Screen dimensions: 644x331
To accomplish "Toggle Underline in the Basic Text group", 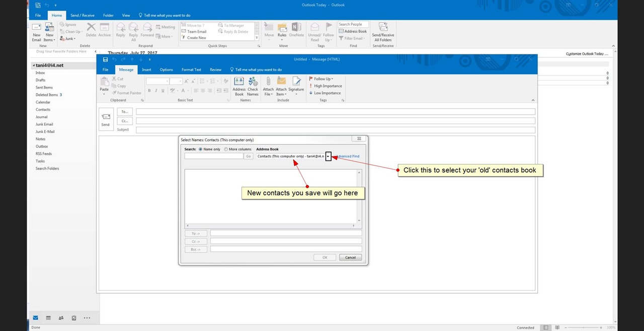I will point(163,91).
